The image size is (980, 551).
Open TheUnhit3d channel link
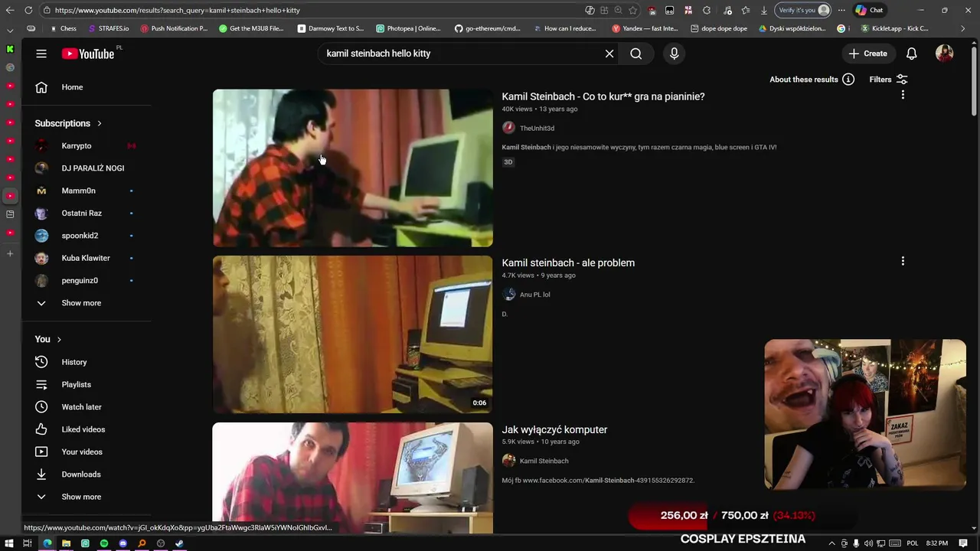pos(537,129)
